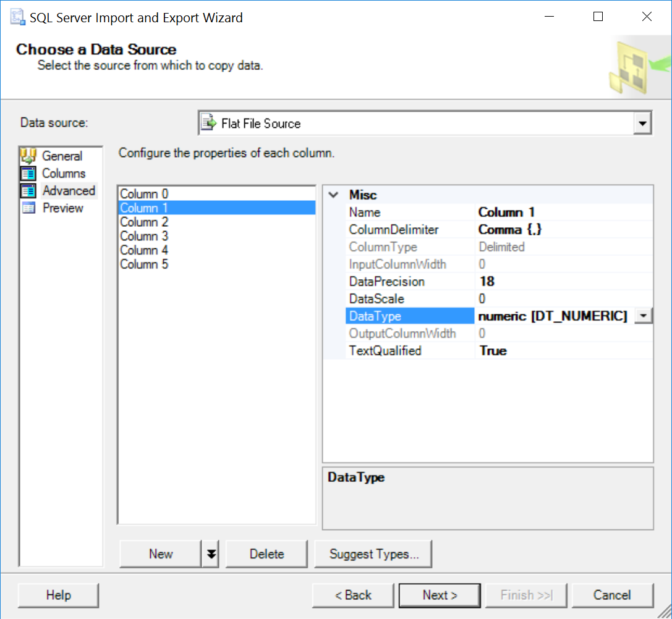Click the Next button
The height and width of the screenshot is (619, 672).
(x=440, y=595)
